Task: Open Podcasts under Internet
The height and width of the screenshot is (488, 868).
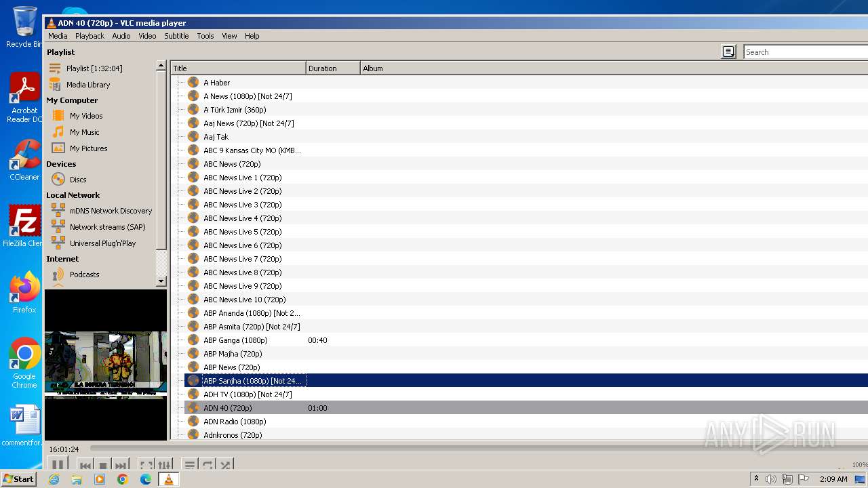Action: (x=84, y=274)
